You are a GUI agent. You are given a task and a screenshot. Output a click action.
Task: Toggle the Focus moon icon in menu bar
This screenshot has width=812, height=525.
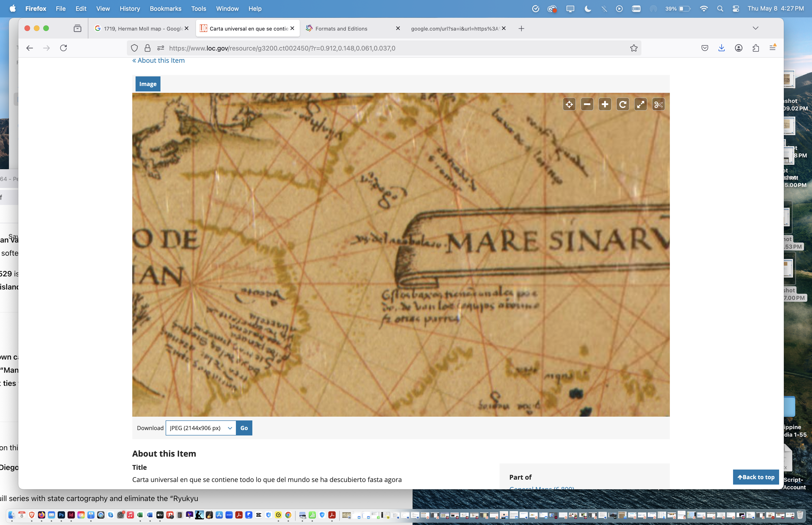tap(587, 8)
